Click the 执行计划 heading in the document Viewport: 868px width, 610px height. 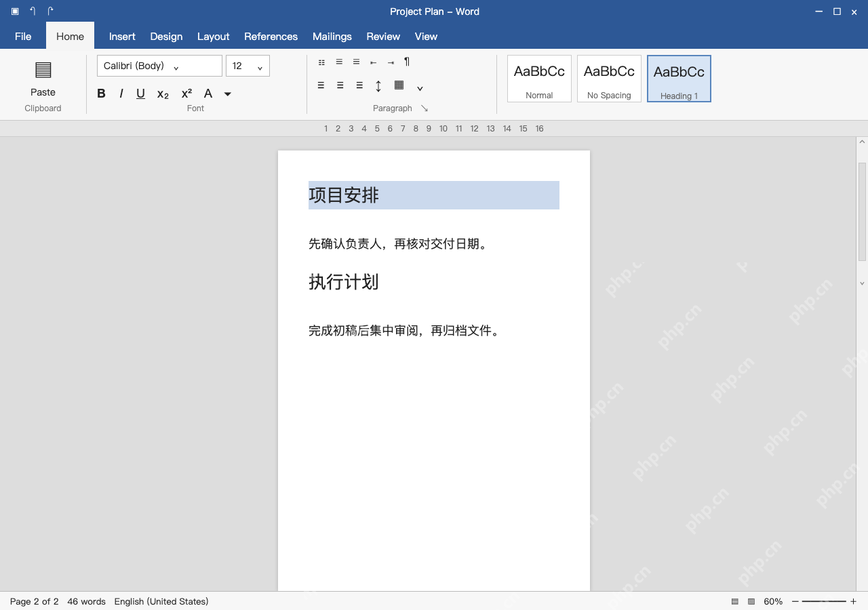tap(344, 282)
